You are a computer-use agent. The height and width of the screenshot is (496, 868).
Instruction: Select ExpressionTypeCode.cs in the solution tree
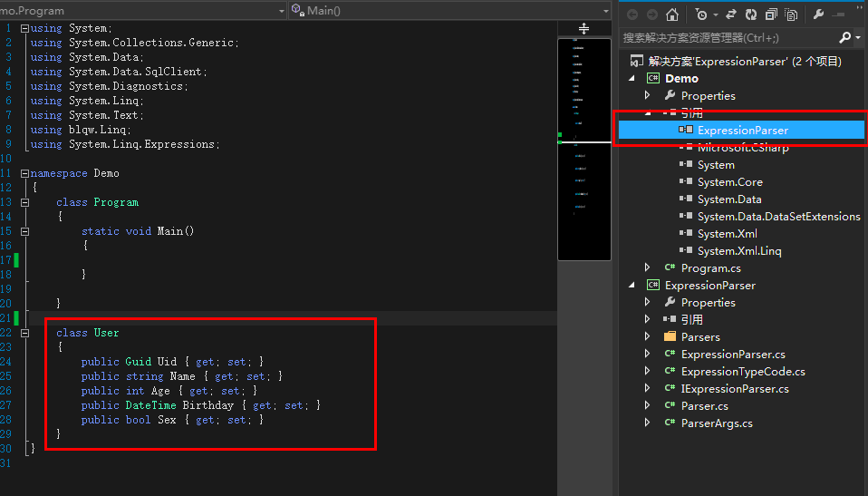(742, 371)
